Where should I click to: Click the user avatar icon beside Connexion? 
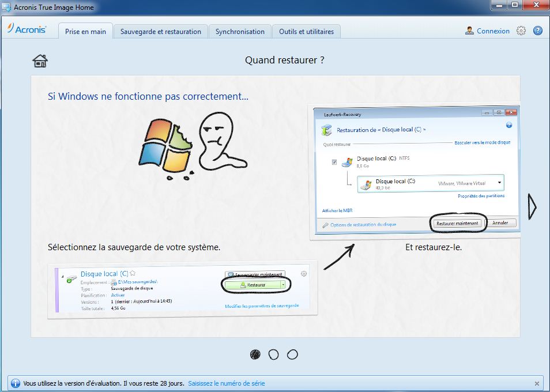469,31
